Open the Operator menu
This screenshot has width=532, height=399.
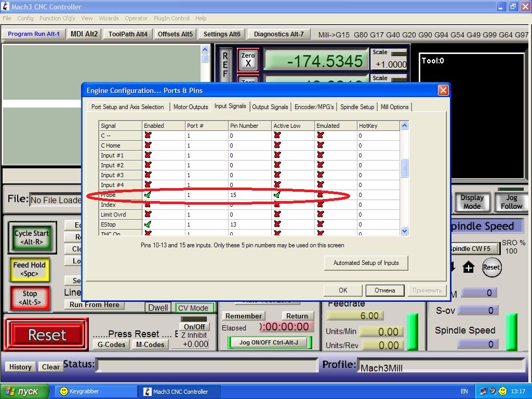tap(136, 18)
